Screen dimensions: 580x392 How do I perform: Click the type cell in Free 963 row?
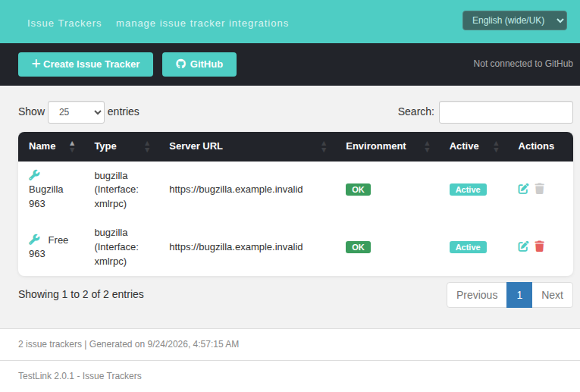pos(116,247)
